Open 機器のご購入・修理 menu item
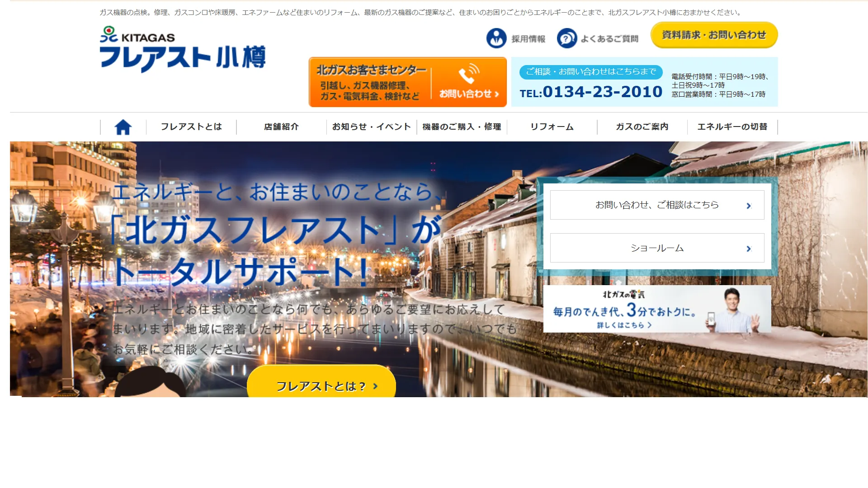The image size is (868, 488). 462,127
